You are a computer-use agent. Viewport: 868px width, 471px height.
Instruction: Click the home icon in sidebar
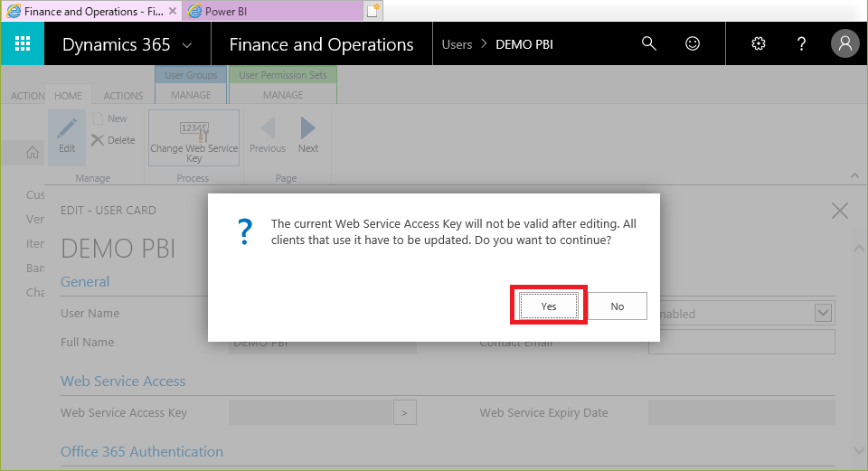(33, 153)
